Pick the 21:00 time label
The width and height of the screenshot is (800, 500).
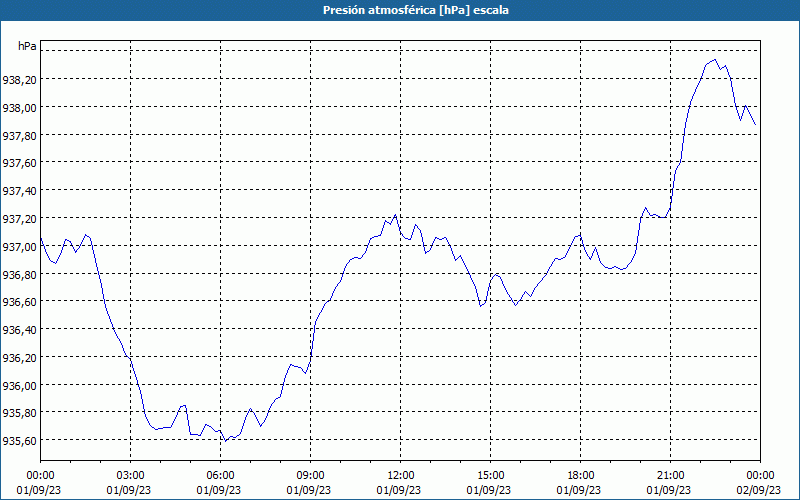point(670,476)
